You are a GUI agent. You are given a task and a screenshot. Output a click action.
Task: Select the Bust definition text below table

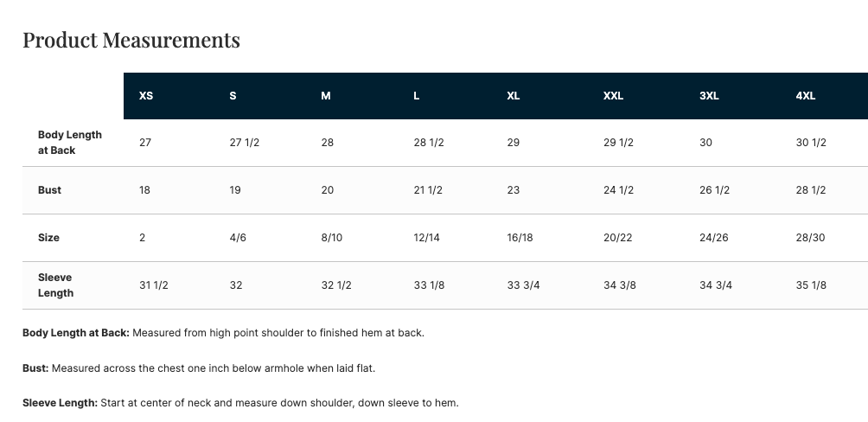[199, 368]
